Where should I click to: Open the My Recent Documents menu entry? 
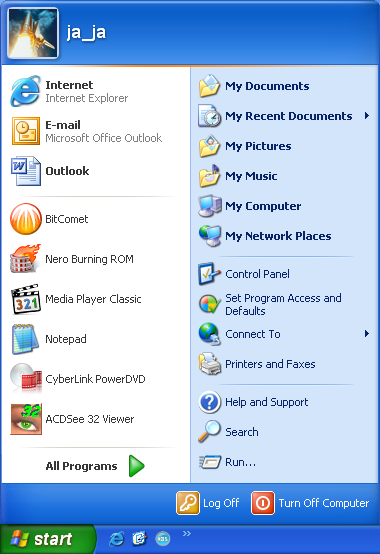(284, 116)
